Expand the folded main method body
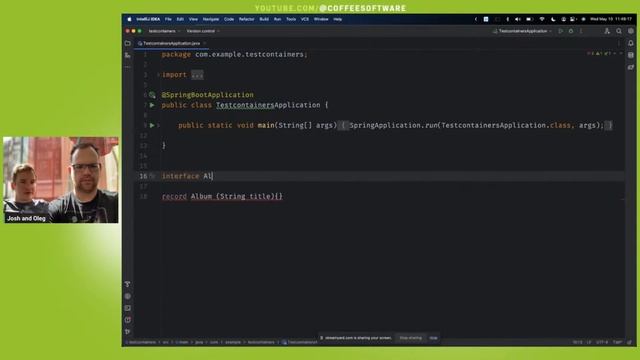This screenshot has height=360, width=640. [344, 126]
